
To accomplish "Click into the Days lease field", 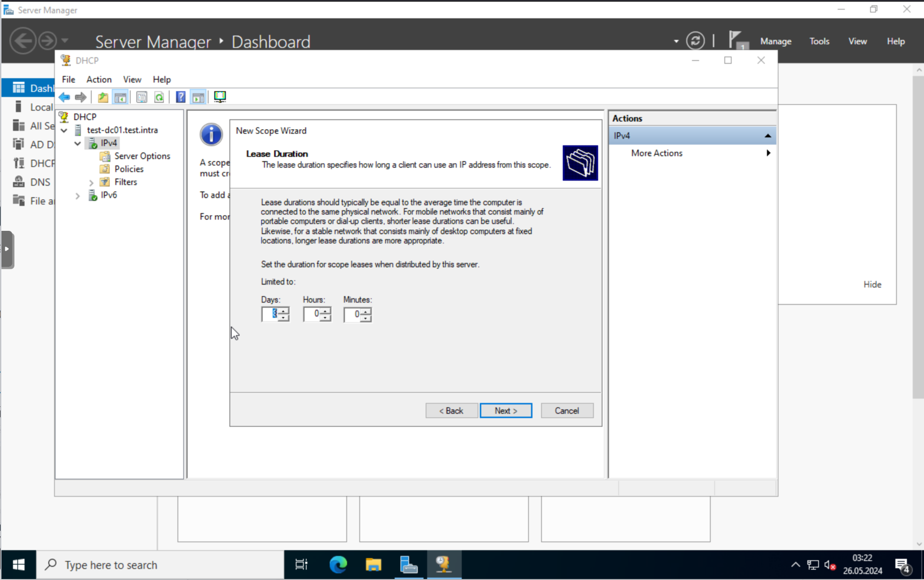I will point(270,314).
